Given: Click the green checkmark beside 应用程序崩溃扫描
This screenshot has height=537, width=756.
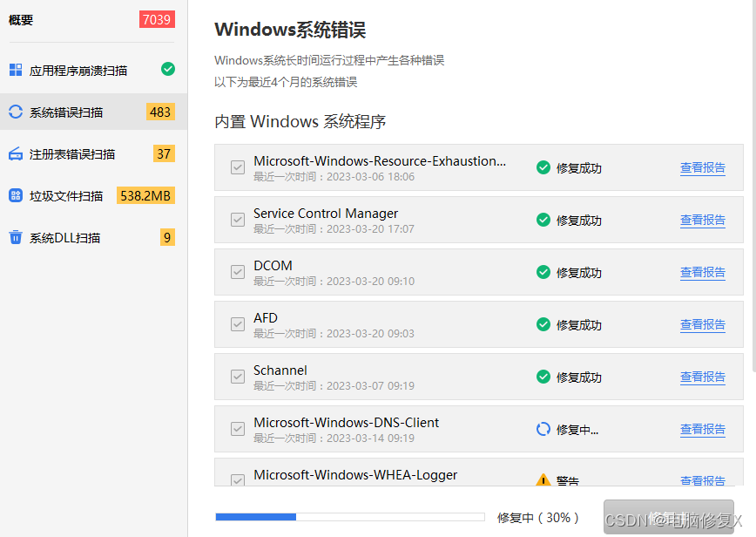Looking at the screenshot, I should point(168,69).
